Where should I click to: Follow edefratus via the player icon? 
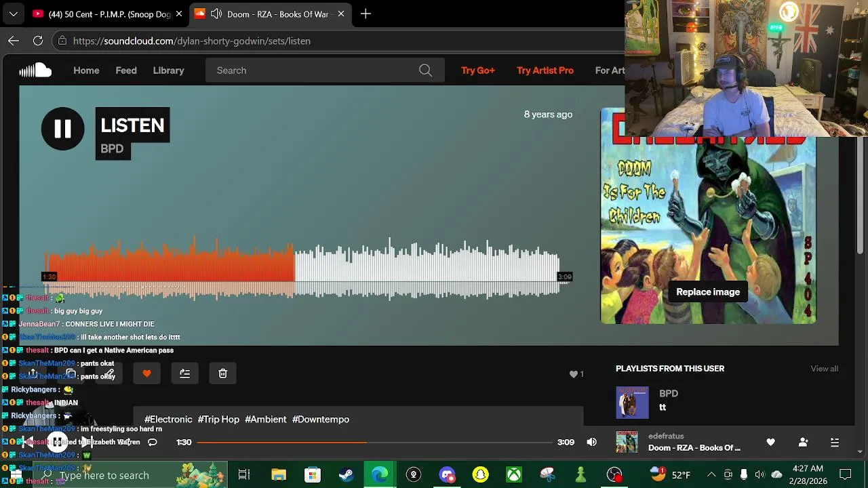point(804,442)
